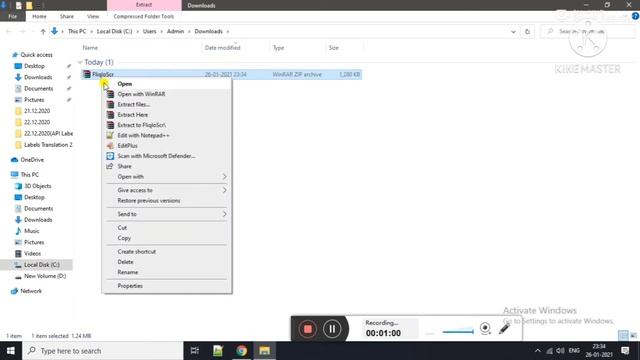
Task: Choose Rename in the context menu
Action: point(128,272)
